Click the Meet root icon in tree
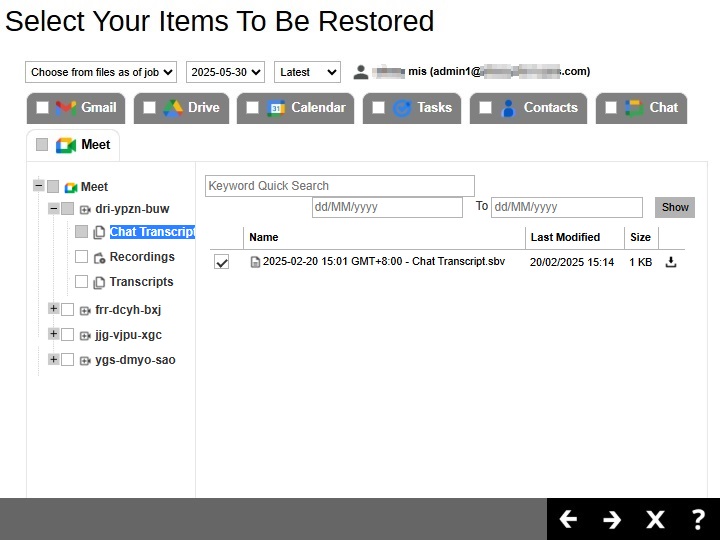720x540 pixels. pyautogui.click(x=71, y=187)
